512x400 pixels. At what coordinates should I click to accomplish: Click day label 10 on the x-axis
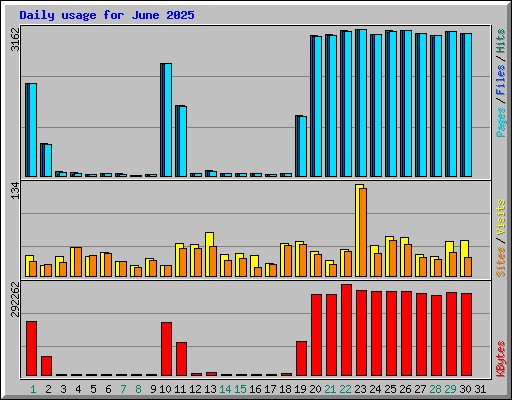165,389
